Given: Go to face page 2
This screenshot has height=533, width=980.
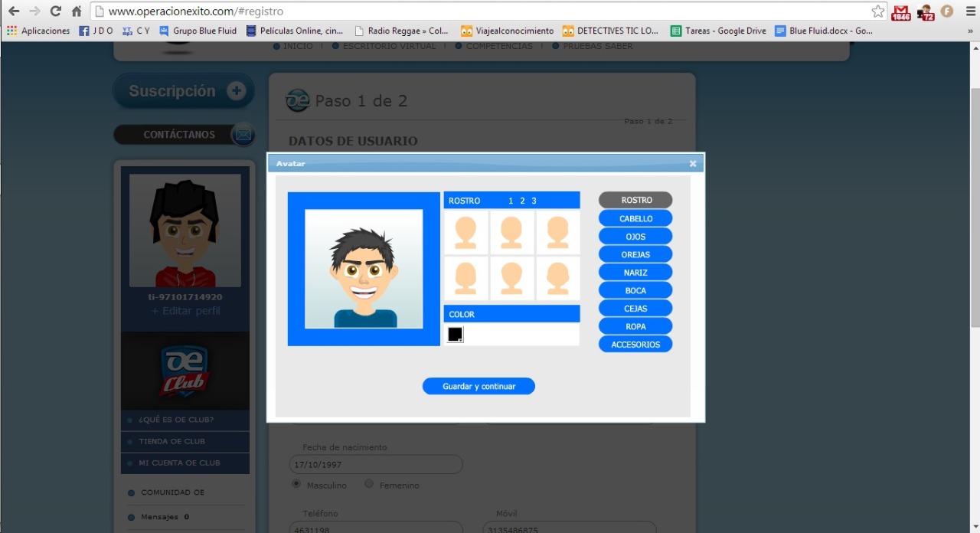Looking at the screenshot, I should 522,201.
